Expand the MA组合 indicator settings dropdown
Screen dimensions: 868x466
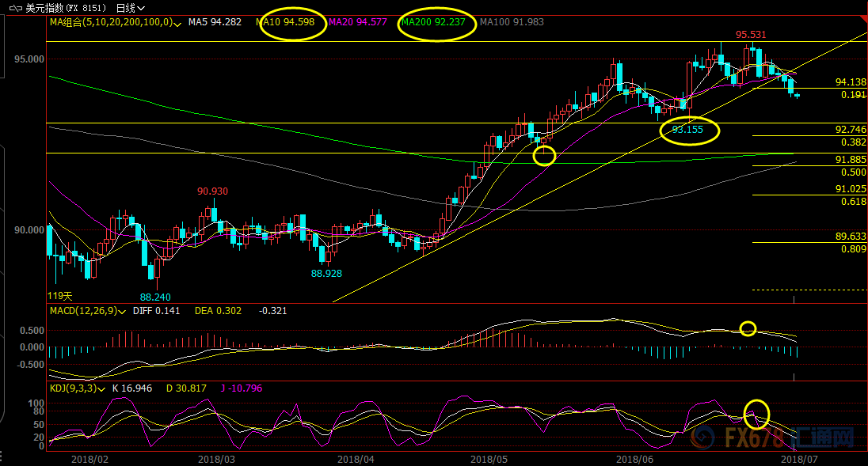pyautogui.click(x=176, y=22)
